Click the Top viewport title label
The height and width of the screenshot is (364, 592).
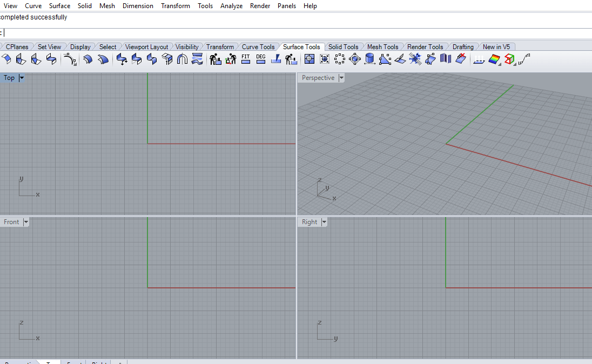click(x=9, y=78)
